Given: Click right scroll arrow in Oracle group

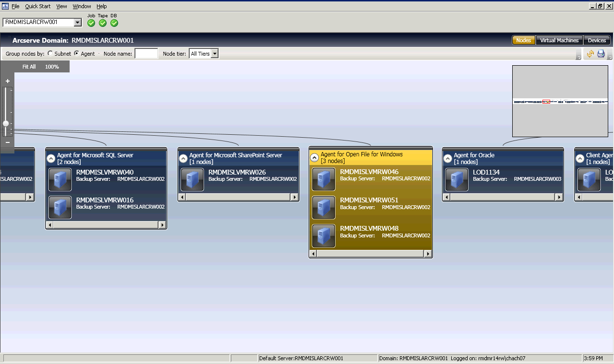Looking at the screenshot, I should pyautogui.click(x=559, y=197).
